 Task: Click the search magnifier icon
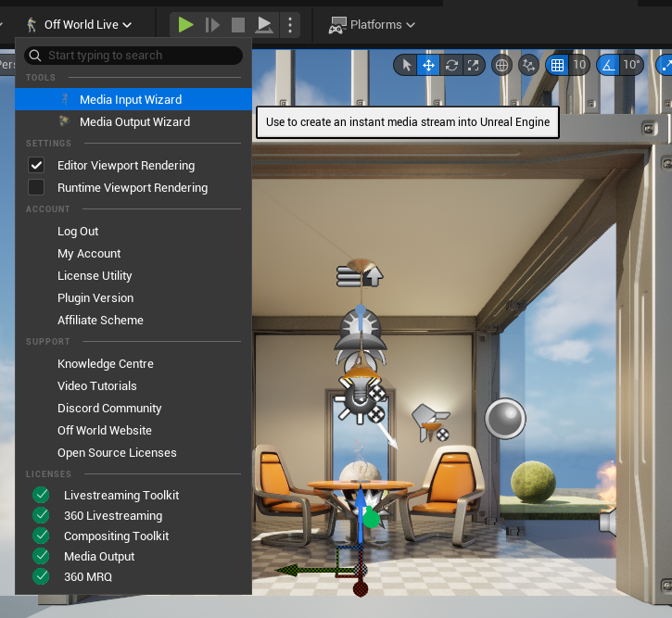[35, 56]
